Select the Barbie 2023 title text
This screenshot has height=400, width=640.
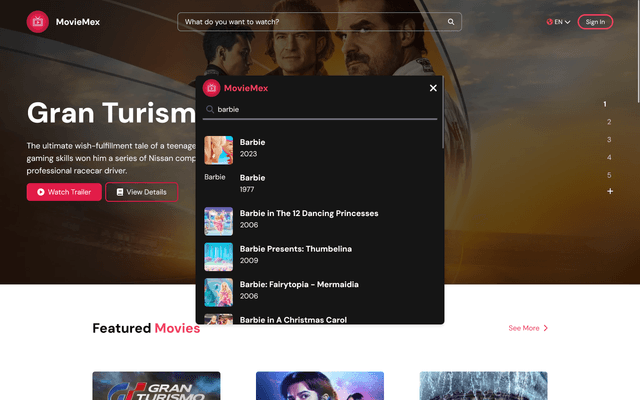click(x=252, y=142)
